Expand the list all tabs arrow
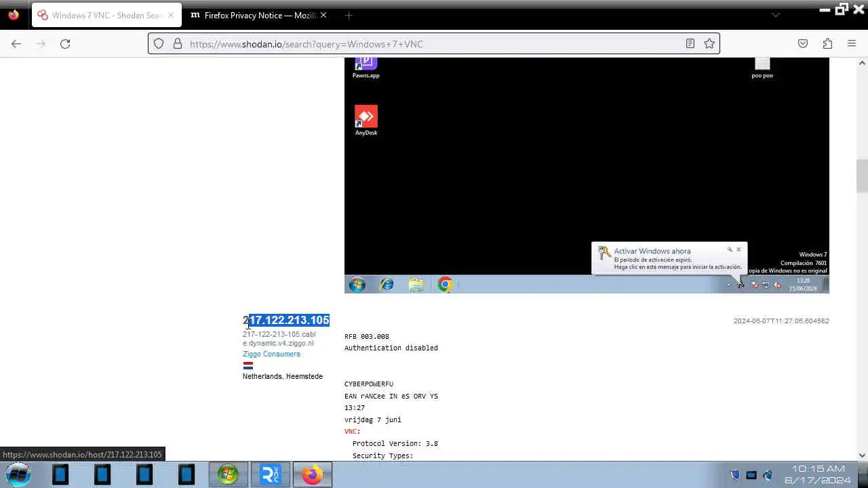Viewport: 868px width, 488px height. point(776,15)
